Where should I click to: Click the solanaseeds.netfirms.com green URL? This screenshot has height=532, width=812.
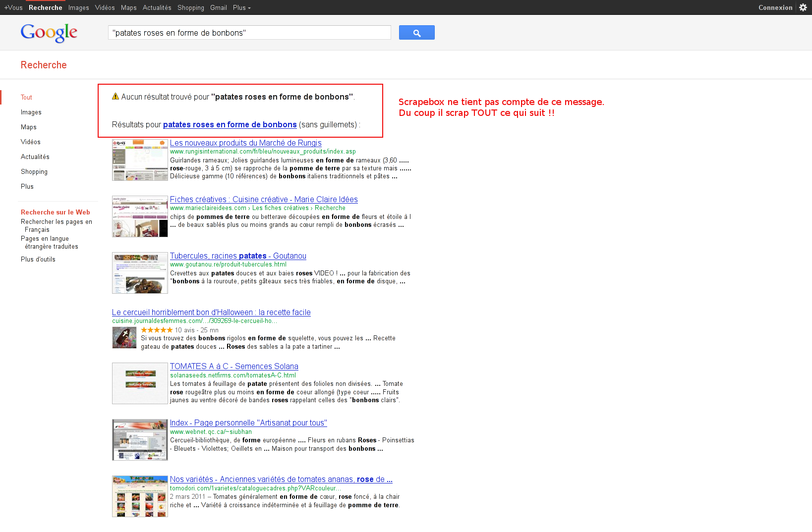coord(233,375)
